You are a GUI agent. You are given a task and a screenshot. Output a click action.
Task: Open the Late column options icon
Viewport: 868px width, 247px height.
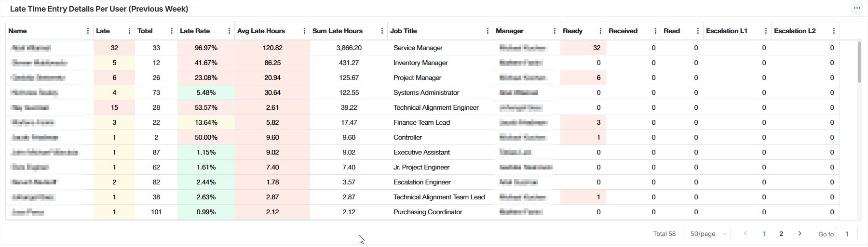[x=129, y=31]
